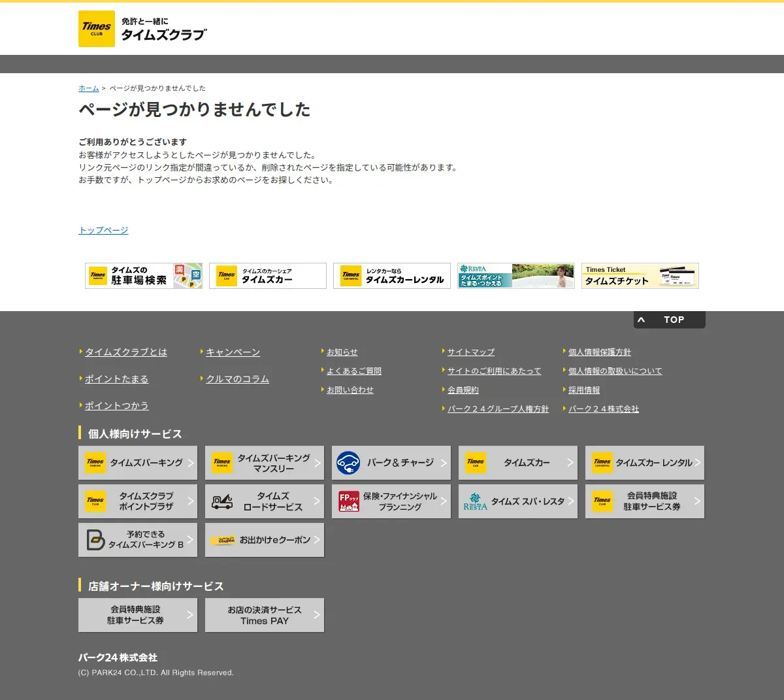The width and height of the screenshot is (784, 700).
Task: Open ポイントつかう footer link
Action: [116, 406]
